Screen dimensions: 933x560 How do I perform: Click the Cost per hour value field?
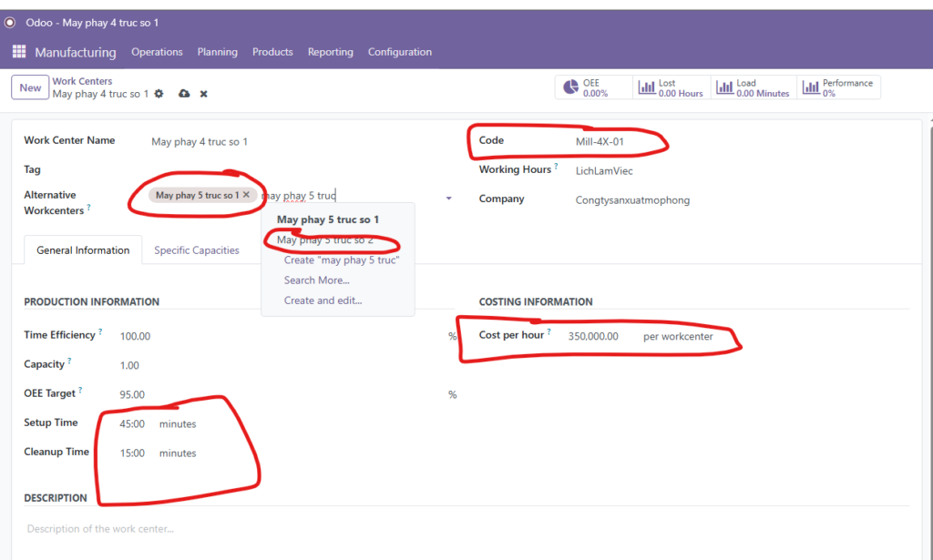click(593, 336)
